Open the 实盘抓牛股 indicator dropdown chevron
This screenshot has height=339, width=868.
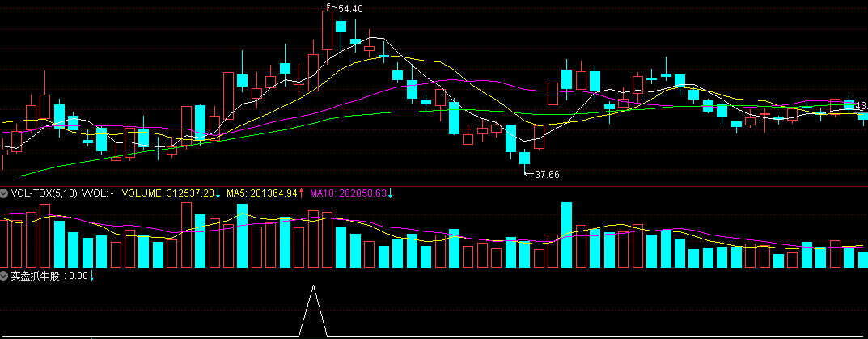pyautogui.click(x=4, y=275)
